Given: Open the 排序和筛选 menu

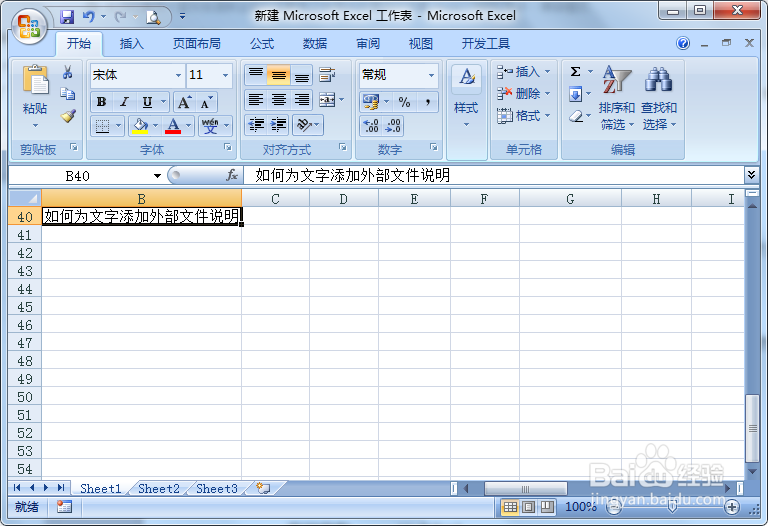Looking at the screenshot, I should 617,98.
